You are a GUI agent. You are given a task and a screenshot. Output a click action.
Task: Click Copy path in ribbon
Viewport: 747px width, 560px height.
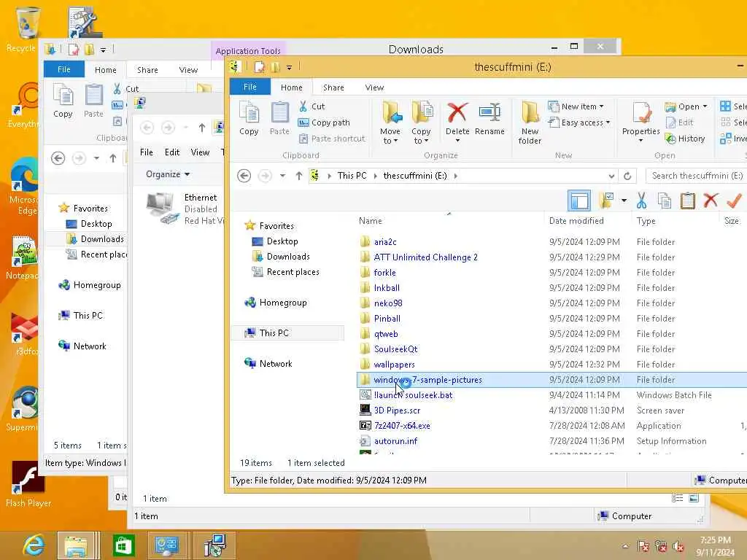(325, 122)
